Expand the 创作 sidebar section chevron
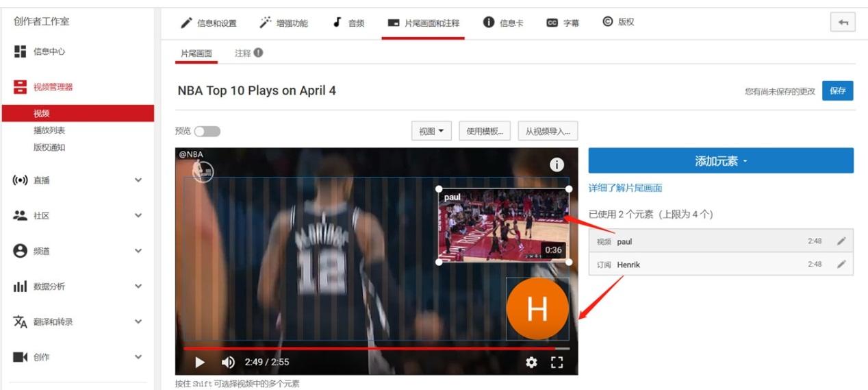 point(138,357)
